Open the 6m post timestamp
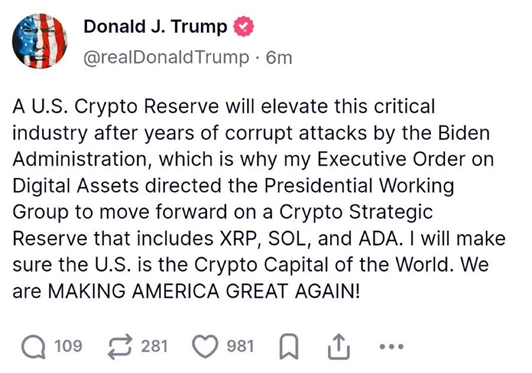Screen dimensions: 532x373 click(279, 57)
